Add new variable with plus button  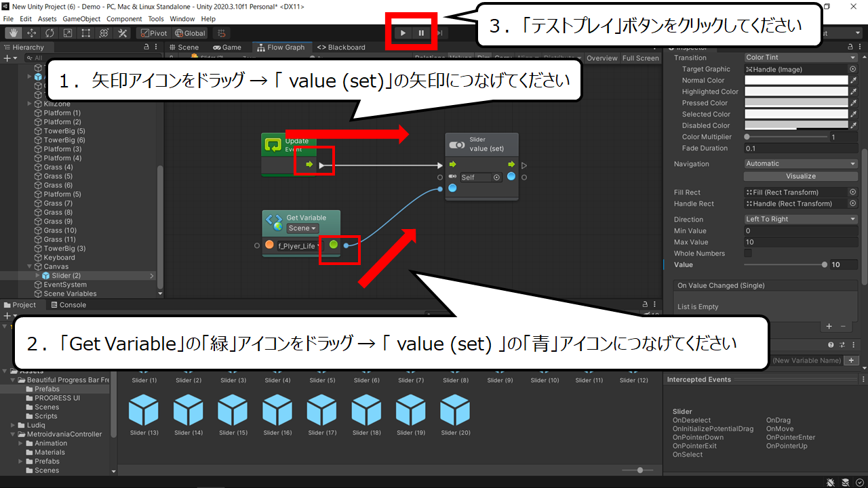(851, 361)
